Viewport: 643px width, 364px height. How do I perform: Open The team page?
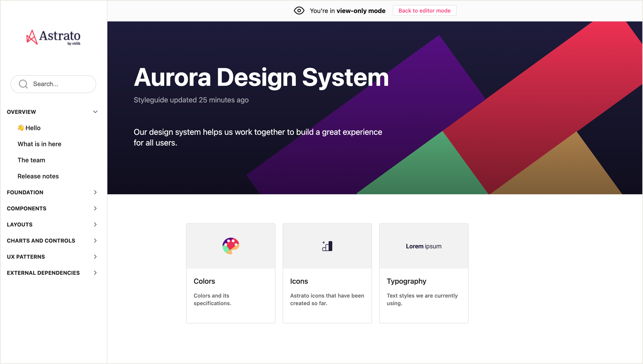31,160
